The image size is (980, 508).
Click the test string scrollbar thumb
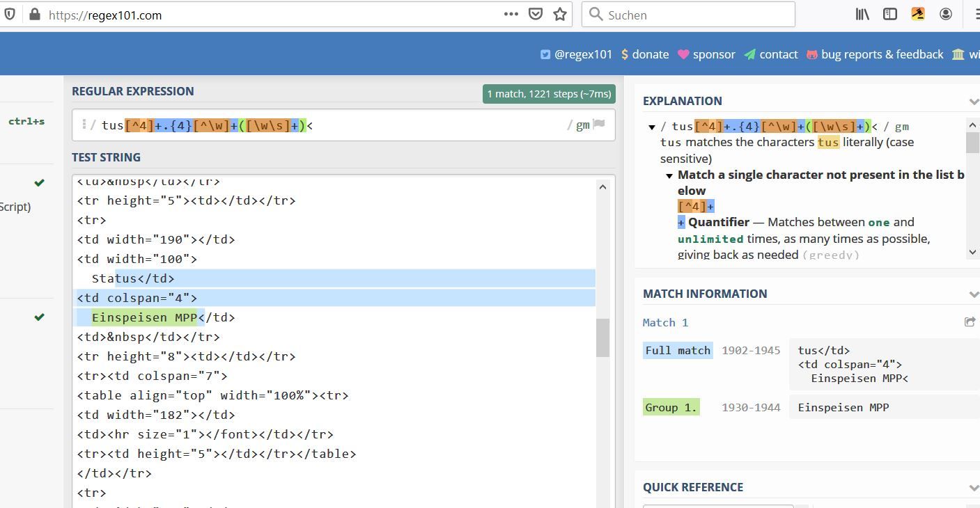point(602,338)
